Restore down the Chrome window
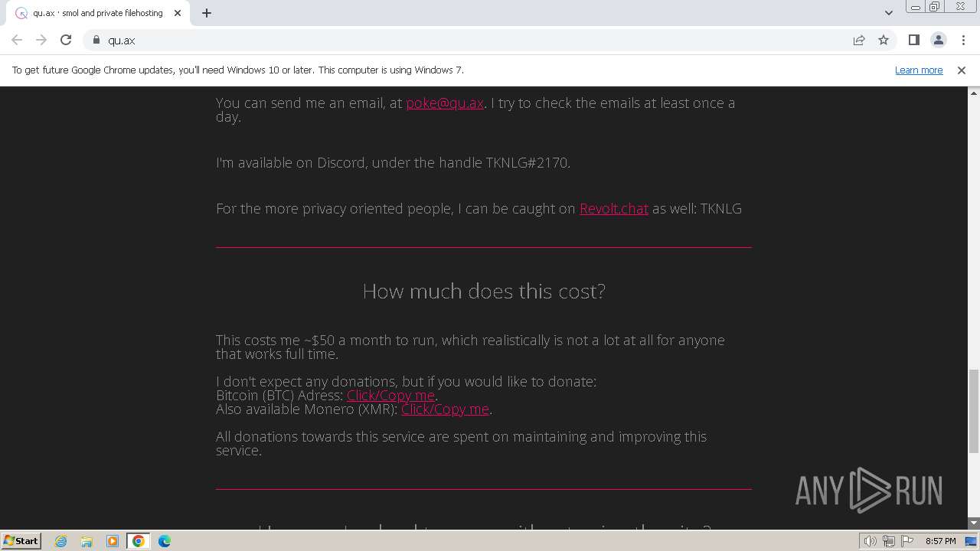The image size is (980, 551). click(935, 7)
